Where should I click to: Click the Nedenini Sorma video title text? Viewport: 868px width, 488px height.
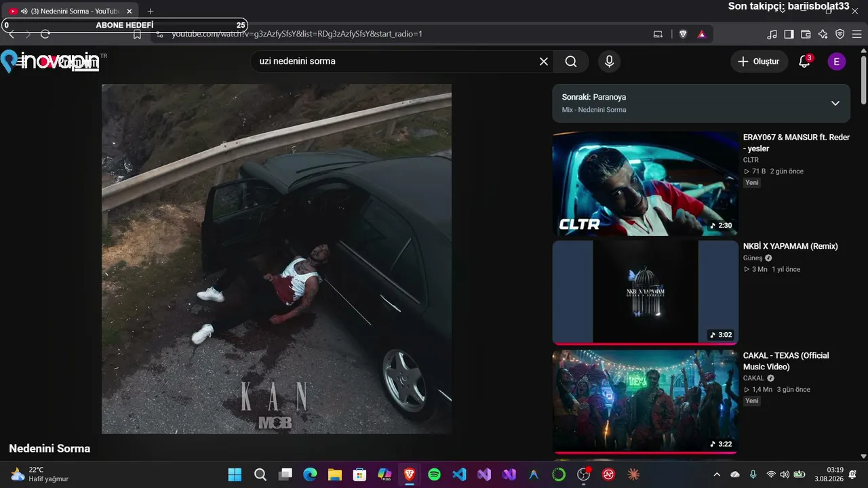pos(50,449)
